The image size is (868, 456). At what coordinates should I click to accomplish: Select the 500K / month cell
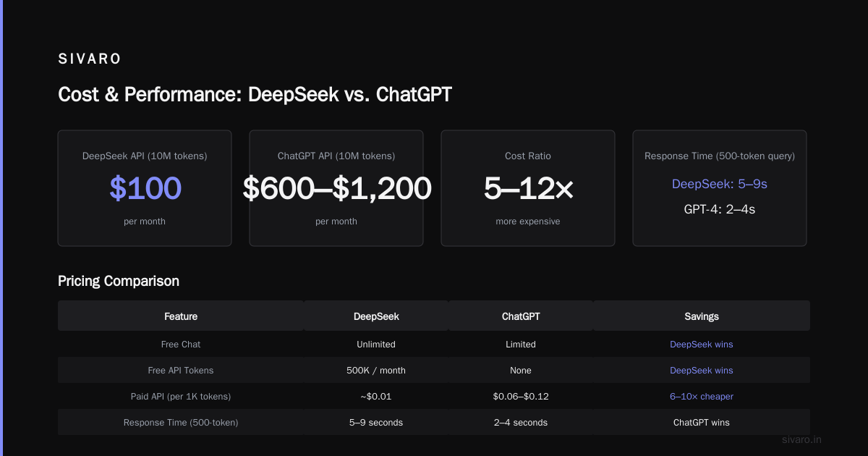click(376, 371)
